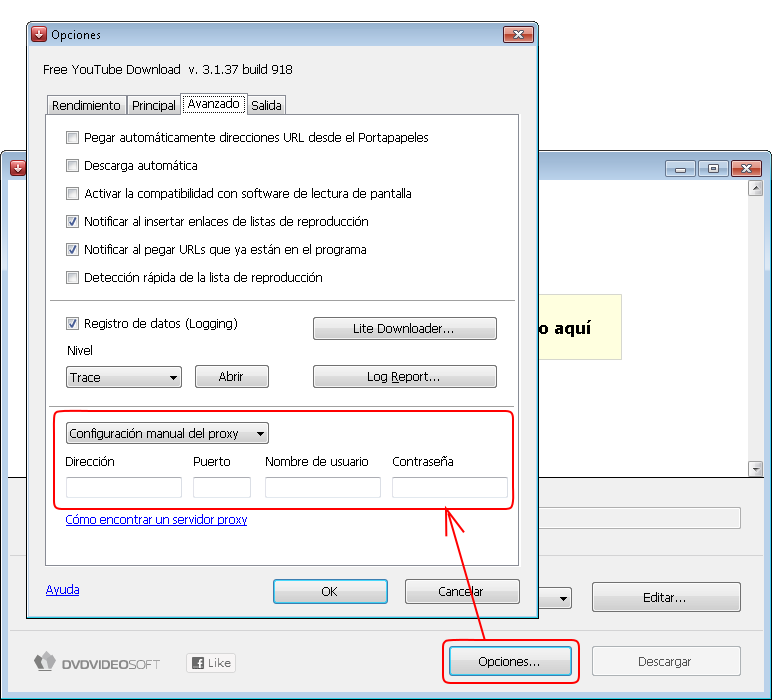Click the Editar... button in main window
The image size is (772, 700).
coord(666,597)
